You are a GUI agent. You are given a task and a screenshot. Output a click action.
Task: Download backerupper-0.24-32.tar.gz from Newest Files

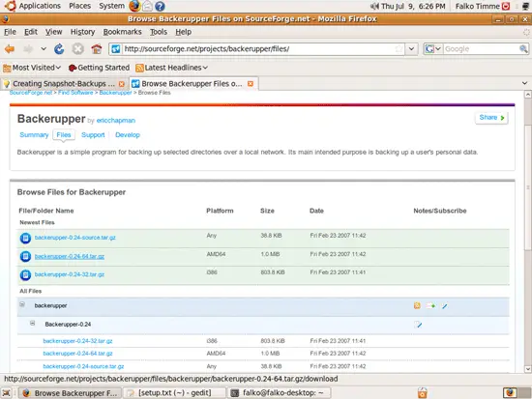click(70, 274)
